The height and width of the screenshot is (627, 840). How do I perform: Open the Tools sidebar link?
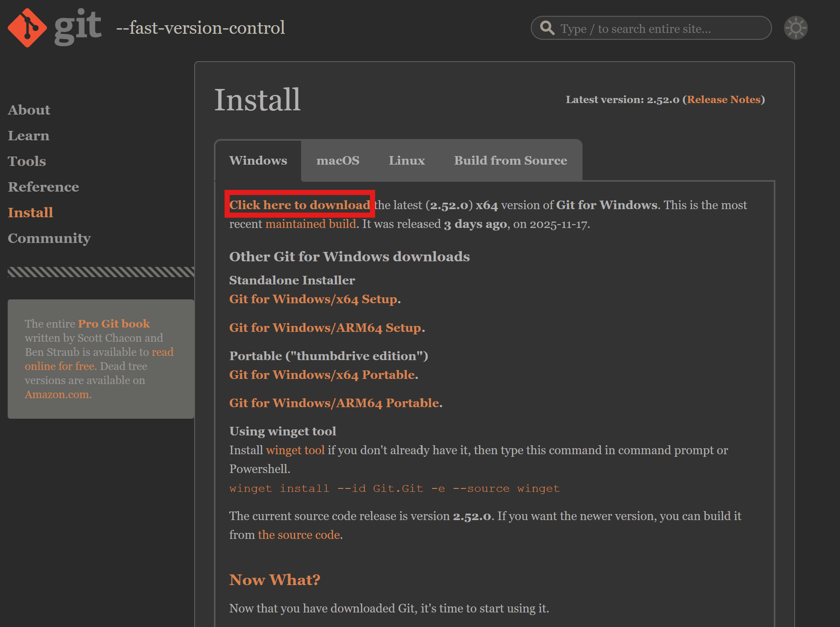(x=27, y=161)
